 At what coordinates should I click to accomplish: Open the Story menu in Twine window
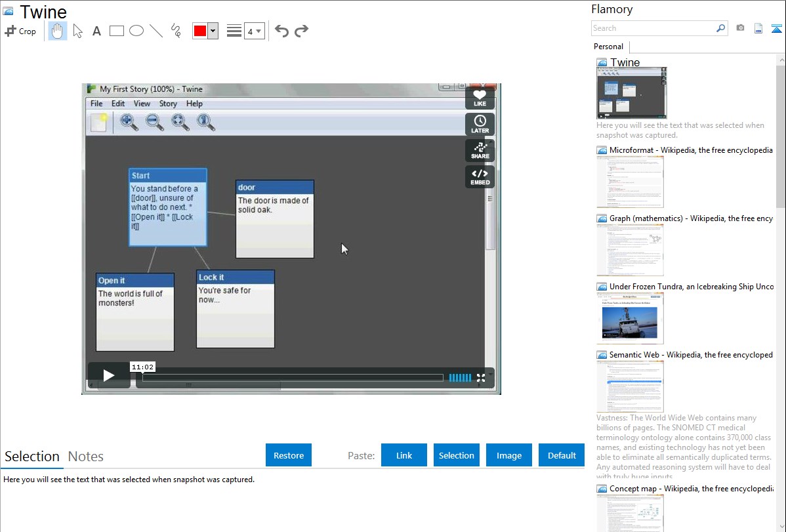point(168,104)
